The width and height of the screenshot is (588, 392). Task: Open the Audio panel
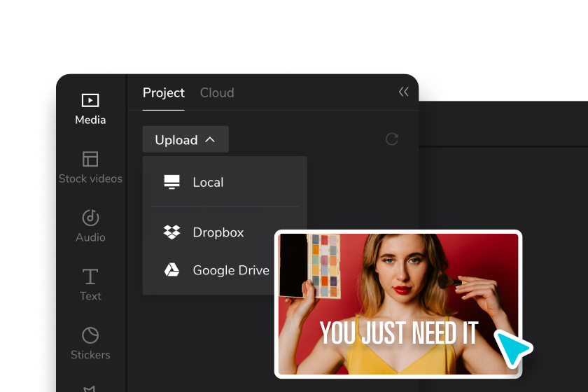click(90, 226)
